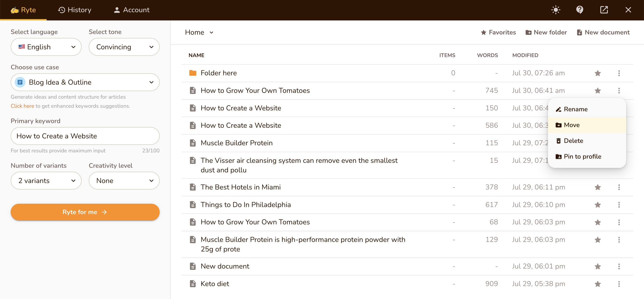
Task: Show Favorites documents
Action: click(x=498, y=32)
